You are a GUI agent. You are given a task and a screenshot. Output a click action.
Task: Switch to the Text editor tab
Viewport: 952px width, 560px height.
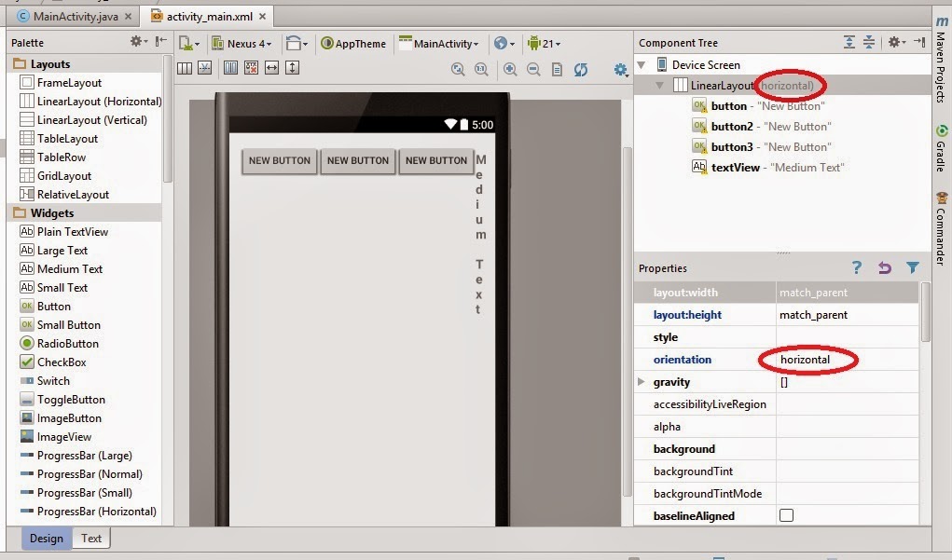coord(90,539)
